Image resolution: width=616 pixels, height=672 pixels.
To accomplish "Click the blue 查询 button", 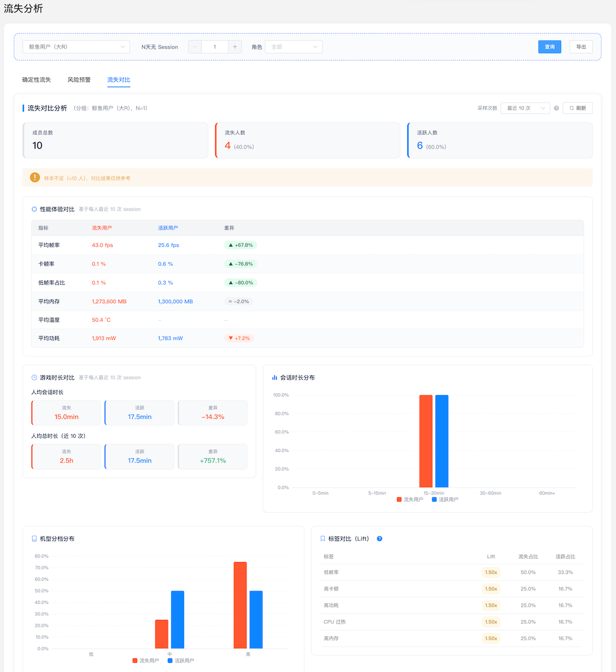I will [x=550, y=46].
